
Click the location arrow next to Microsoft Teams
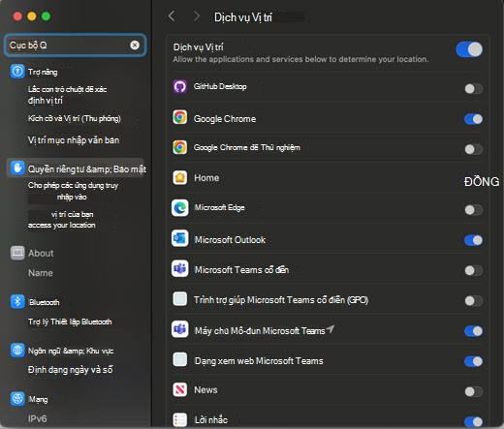331,329
